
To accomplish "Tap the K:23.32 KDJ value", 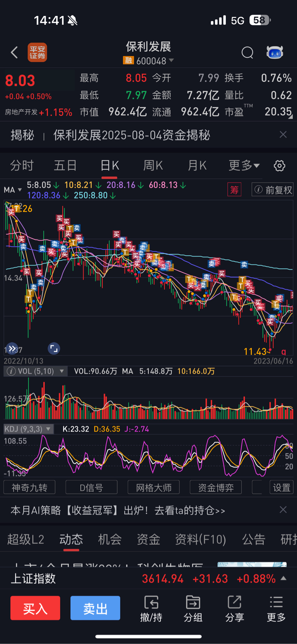I will tap(76, 429).
